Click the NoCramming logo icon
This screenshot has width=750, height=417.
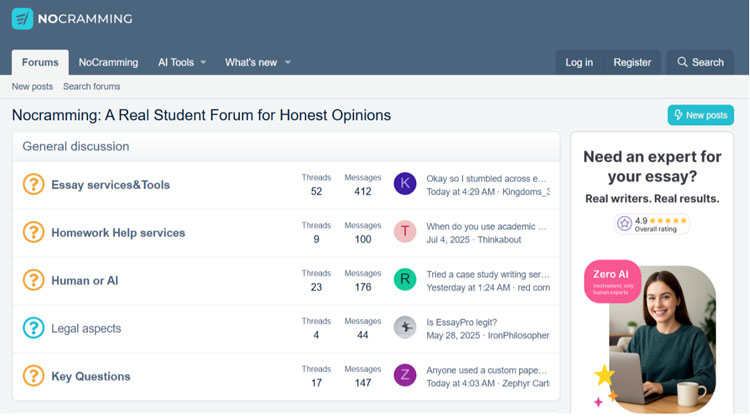click(23, 18)
